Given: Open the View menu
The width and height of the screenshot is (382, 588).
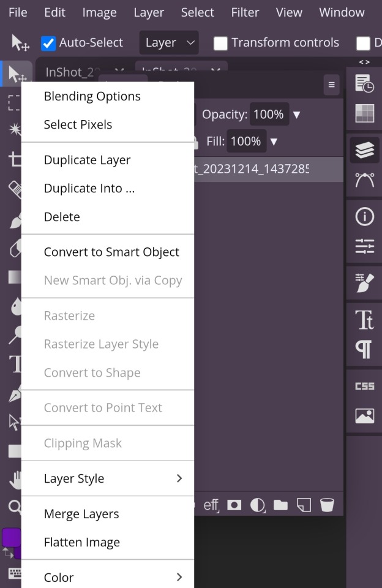Looking at the screenshot, I should click(289, 12).
